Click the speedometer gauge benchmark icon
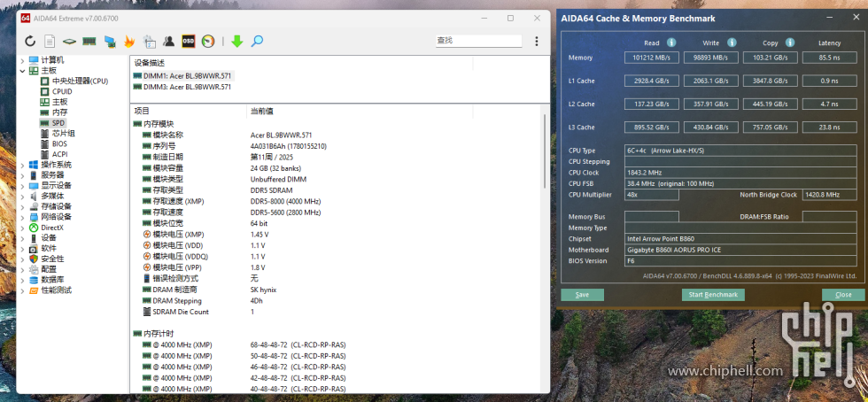The image size is (868, 402). [x=208, y=41]
